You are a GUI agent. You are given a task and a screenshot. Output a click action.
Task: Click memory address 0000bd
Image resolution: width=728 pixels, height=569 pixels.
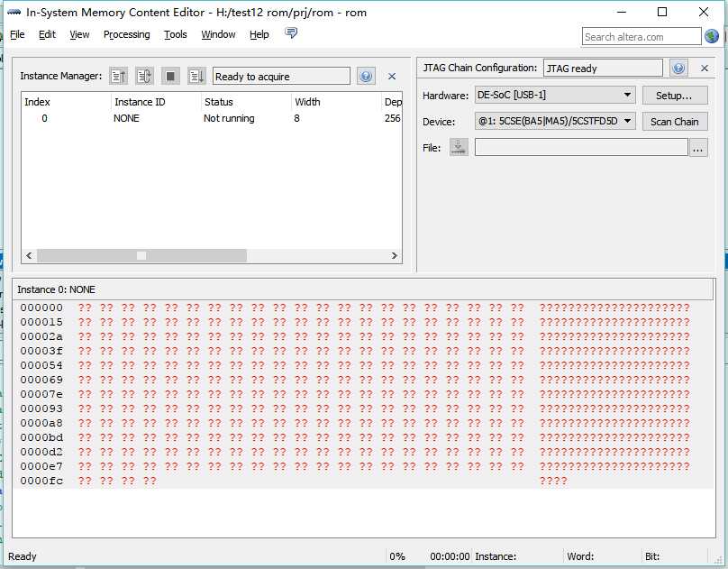tap(41, 437)
